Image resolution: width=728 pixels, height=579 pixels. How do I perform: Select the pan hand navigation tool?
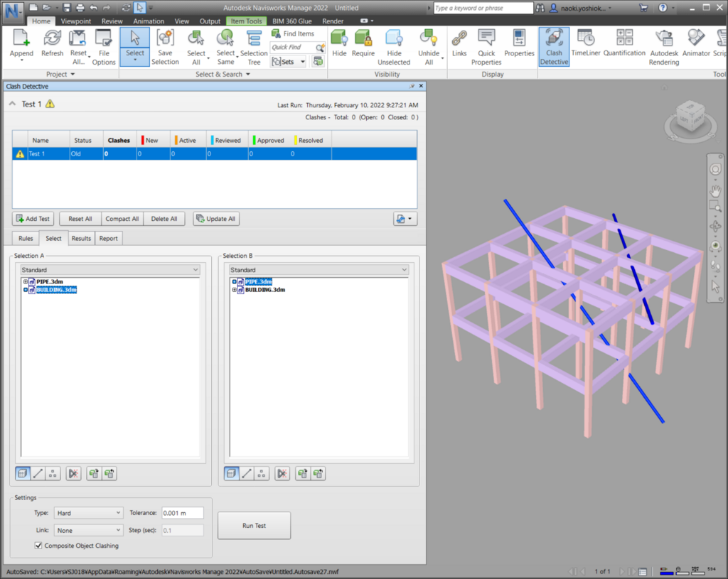[715, 190]
